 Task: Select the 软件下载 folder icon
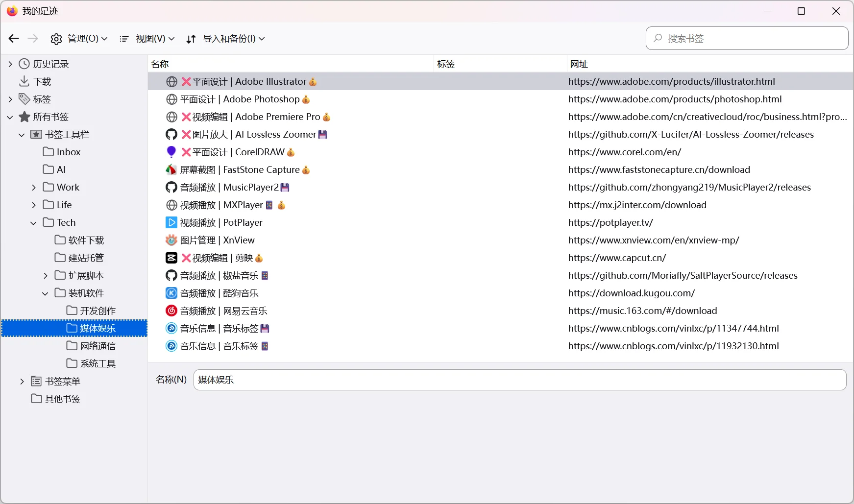[x=60, y=240]
